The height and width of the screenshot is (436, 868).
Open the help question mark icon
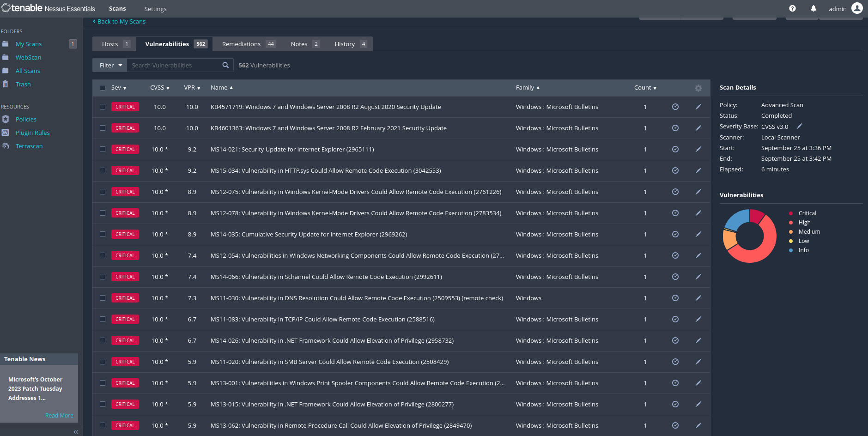pyautogui.click(x=792, y=8)
